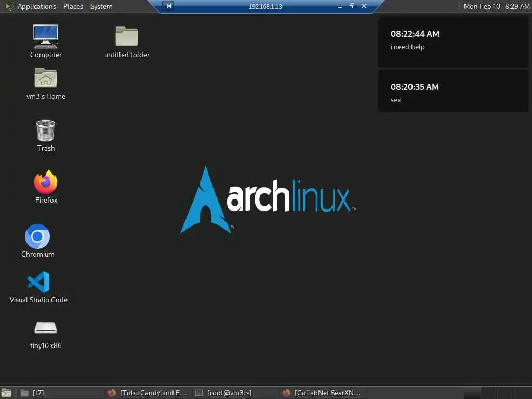The image size is (532, 399).
Task: Restore down the remote desktop session
Action: [352, 6]
